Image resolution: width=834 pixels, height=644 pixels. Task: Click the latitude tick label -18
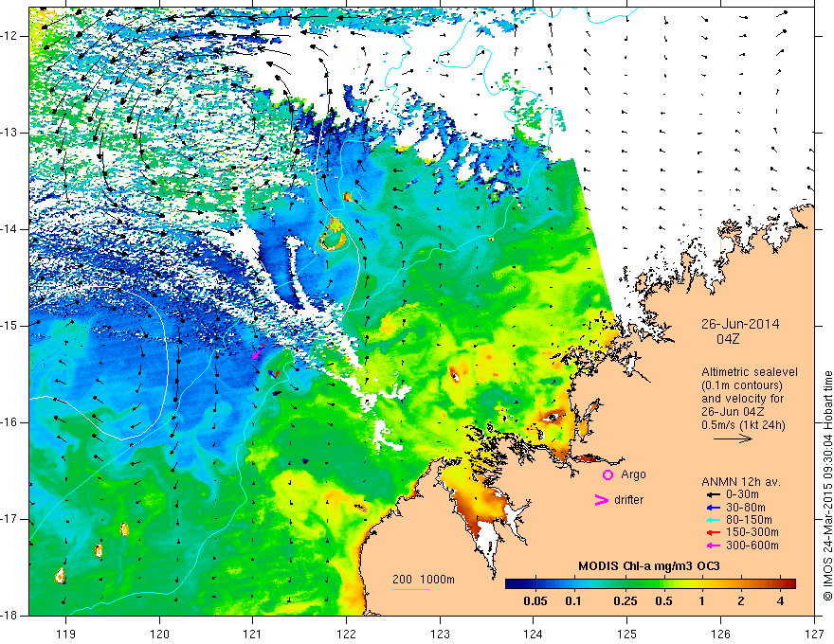pos(10,616)
